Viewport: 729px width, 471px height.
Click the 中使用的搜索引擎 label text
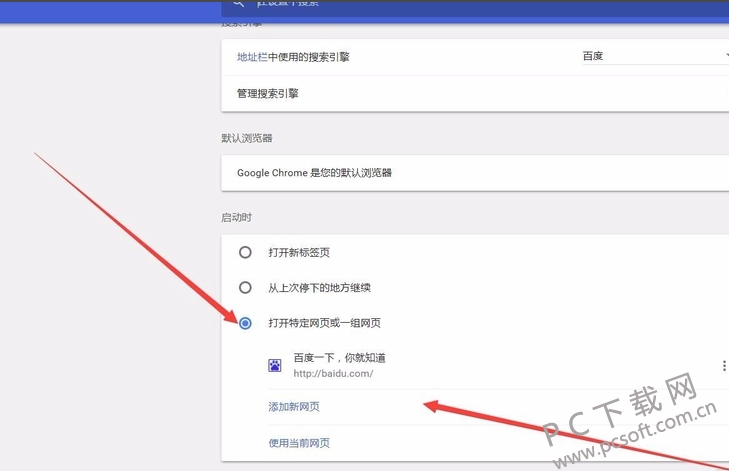309,57
